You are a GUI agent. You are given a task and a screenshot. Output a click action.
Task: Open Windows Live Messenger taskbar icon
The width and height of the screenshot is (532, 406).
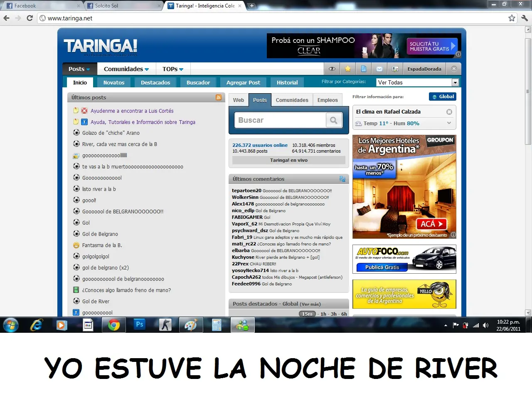[243, 325]
